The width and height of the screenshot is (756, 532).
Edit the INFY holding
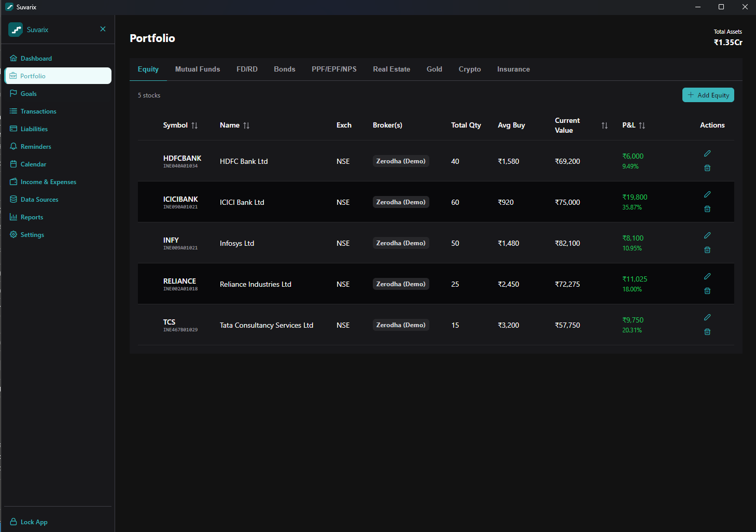click(x=707, y=235)
